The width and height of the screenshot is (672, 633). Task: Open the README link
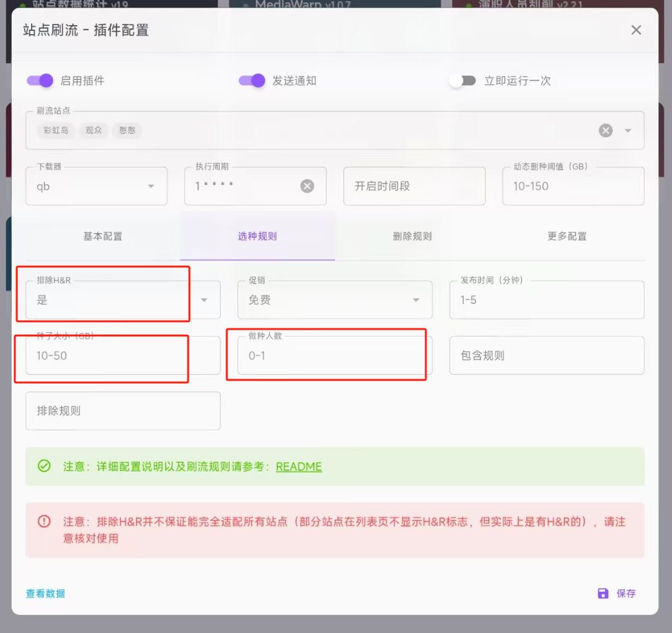pos(298,467)
